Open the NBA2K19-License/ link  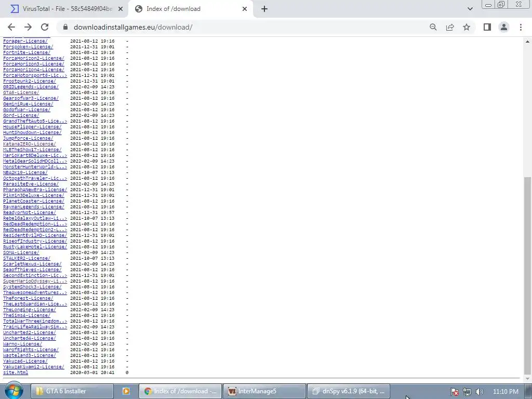click(x=25, y=172)
